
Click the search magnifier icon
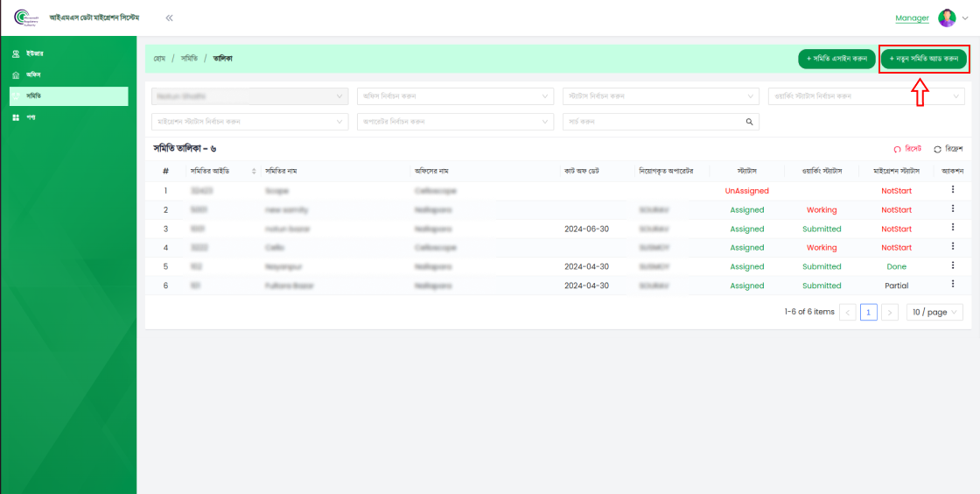(749, 122)
